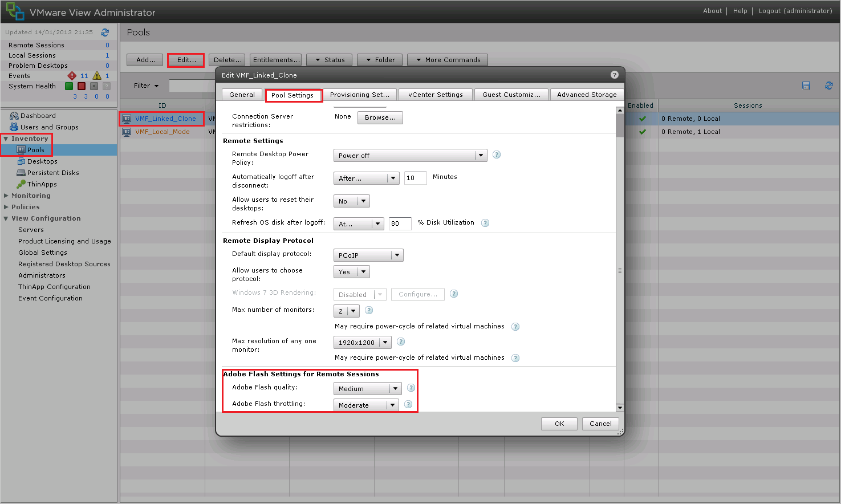Click help icon beside Max number of monitors
Image resolution: width=841 pixels, height=504 pixels.
tap(369, 311)
